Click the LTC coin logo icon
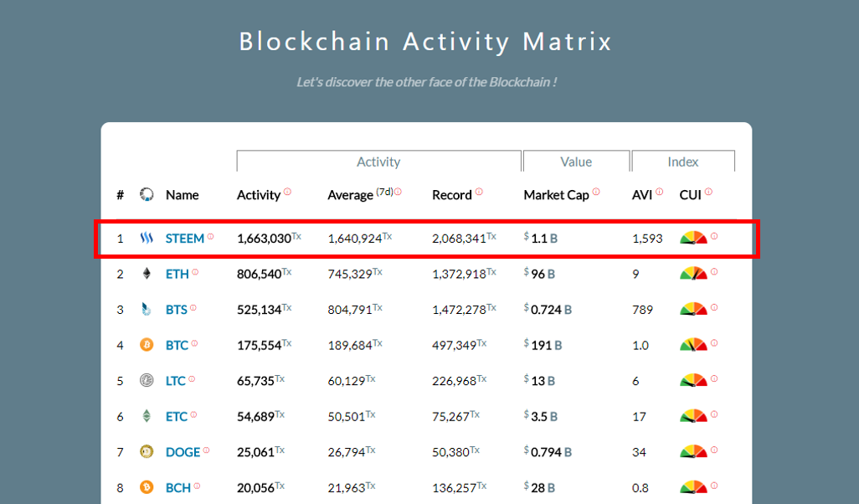 tap(147, 380)
